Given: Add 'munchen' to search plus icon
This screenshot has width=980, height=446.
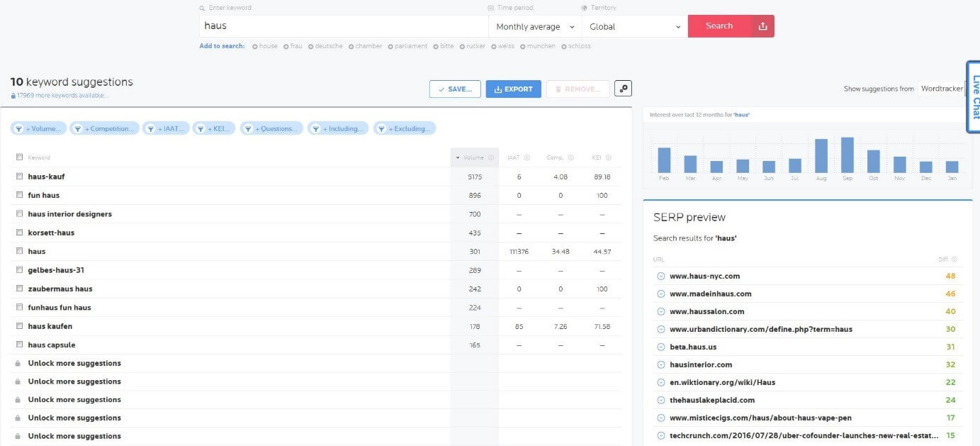Looking at the screenshot, I should (x=522, y=46).
